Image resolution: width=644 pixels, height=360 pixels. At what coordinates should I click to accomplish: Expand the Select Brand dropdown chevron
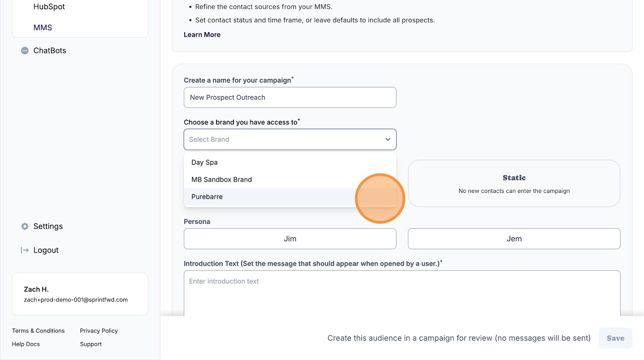pyautogui.click(x=388, y=139)
